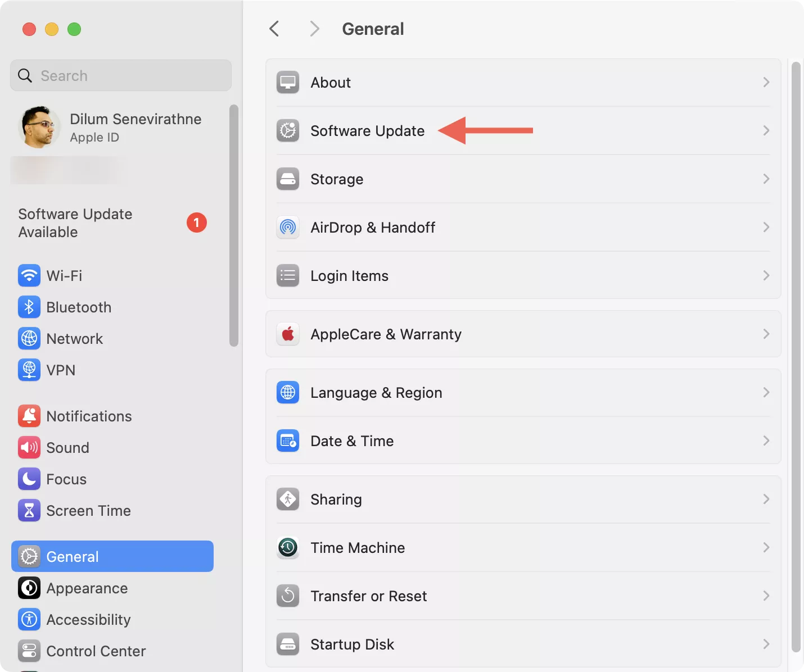Click the Control Center sidebar icon
The height and width of the screenshot is (672, 804).
point(29,651)
